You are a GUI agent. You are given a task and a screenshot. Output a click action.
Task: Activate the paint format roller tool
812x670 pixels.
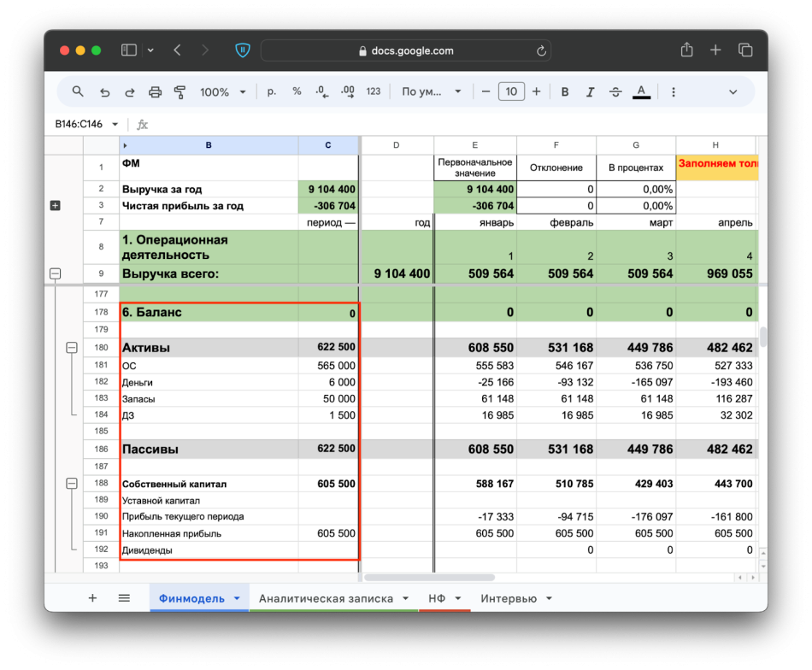tap(179, 91)
